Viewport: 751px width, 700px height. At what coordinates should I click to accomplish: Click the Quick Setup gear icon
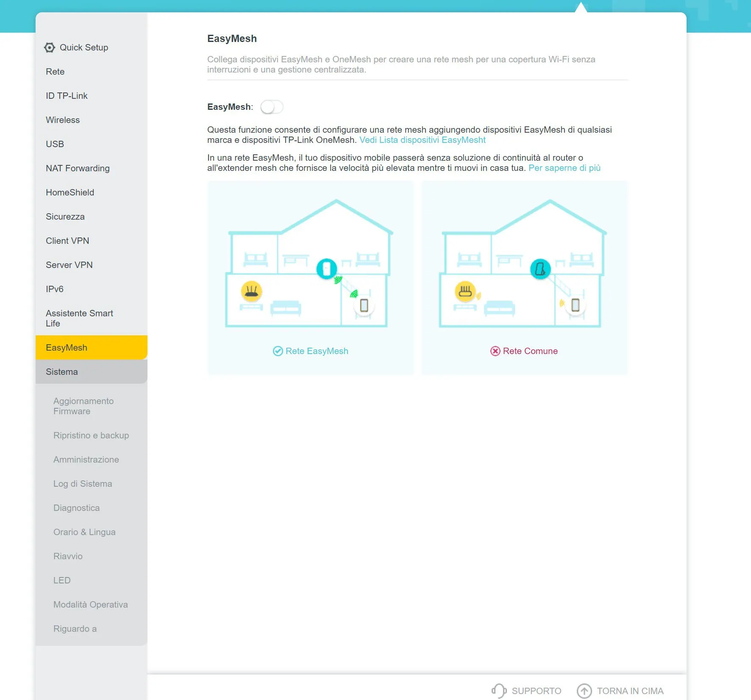(50, 47)
